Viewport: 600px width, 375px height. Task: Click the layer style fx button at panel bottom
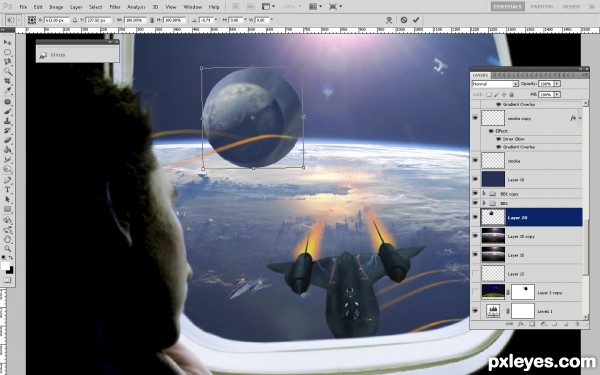521,324
